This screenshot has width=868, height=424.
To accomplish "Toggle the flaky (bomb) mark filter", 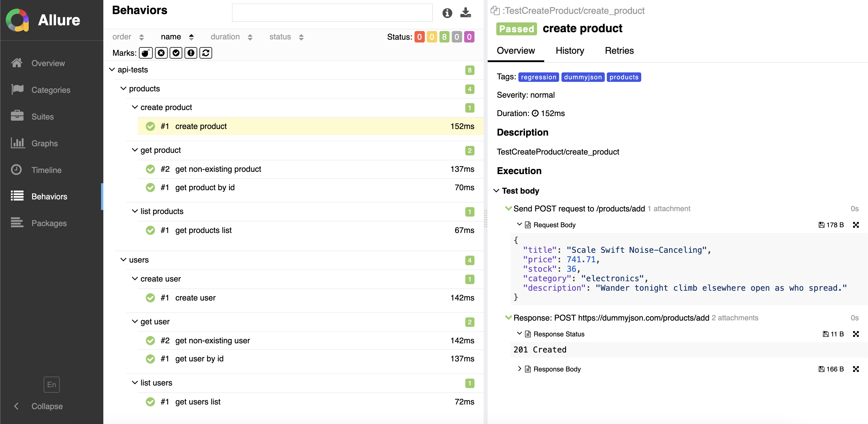I will tap(146, 53).
